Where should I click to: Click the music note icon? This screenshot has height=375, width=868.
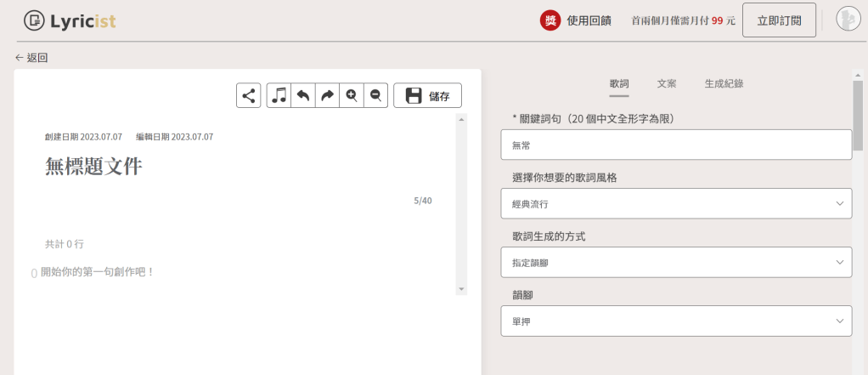pos(279,95)
